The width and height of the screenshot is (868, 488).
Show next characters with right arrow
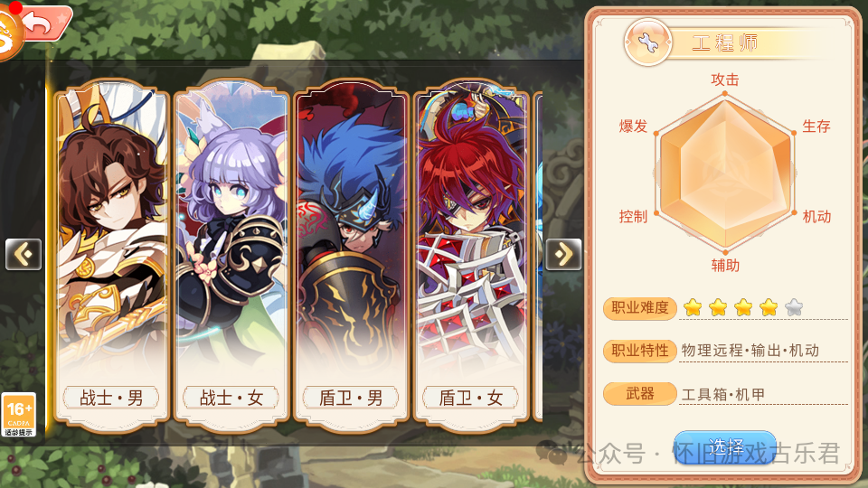pos(563,255)
